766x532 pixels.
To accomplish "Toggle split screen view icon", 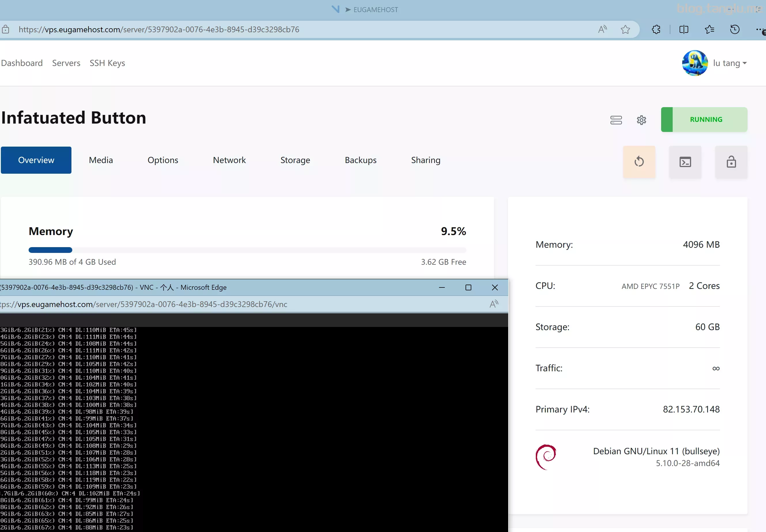I will click(684, 30).
